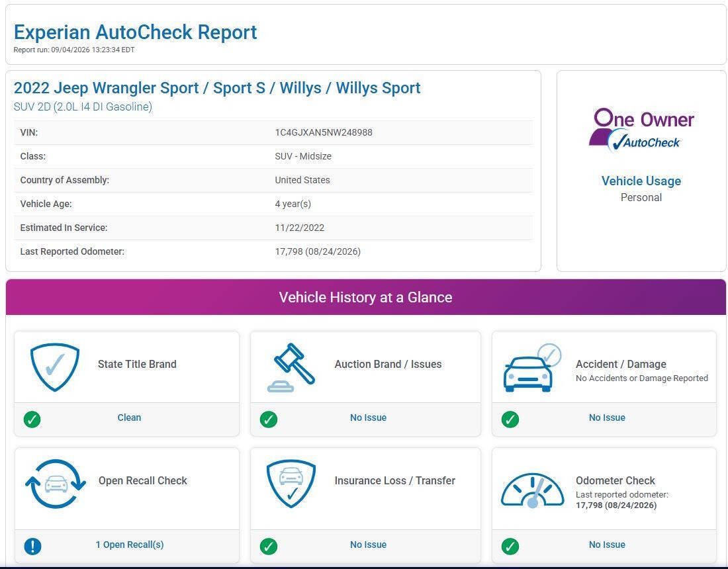Image resolution: width=728 pixels, height=569 pixels.
Task: Open No Issue link under Insurance Loss
Action: 368,545
